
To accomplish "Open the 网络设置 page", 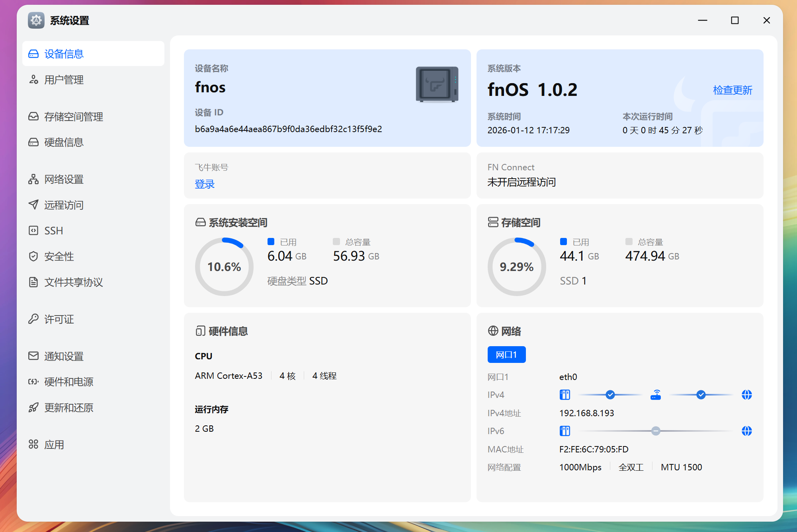I will pos(64,179).
